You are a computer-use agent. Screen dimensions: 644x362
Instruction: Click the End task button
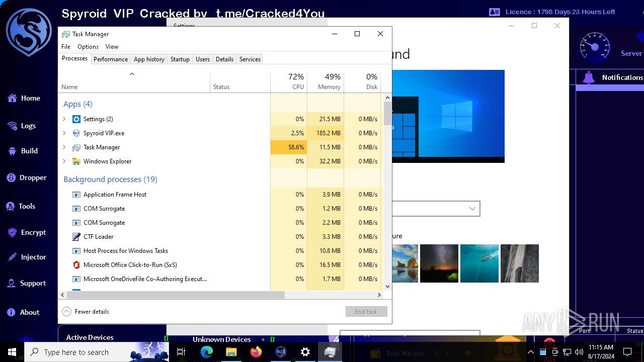366,312
